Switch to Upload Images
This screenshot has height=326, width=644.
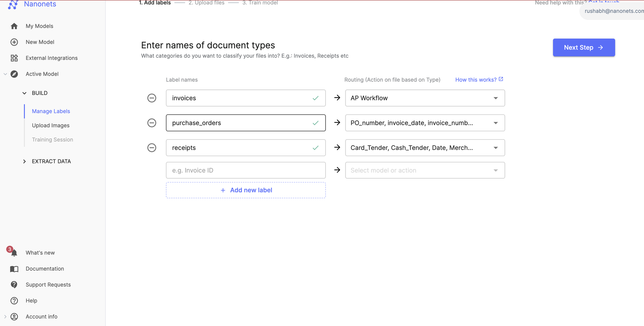coord(51,125)
